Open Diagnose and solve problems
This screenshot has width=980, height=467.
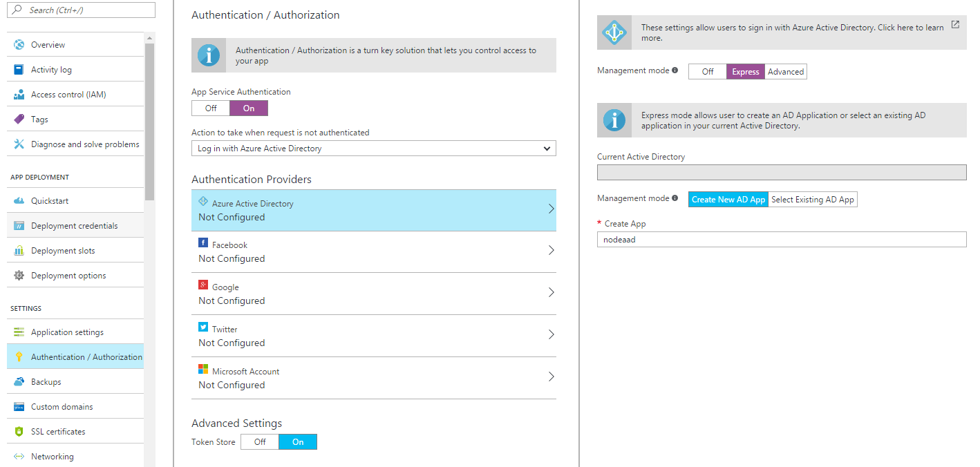point(19,144)
